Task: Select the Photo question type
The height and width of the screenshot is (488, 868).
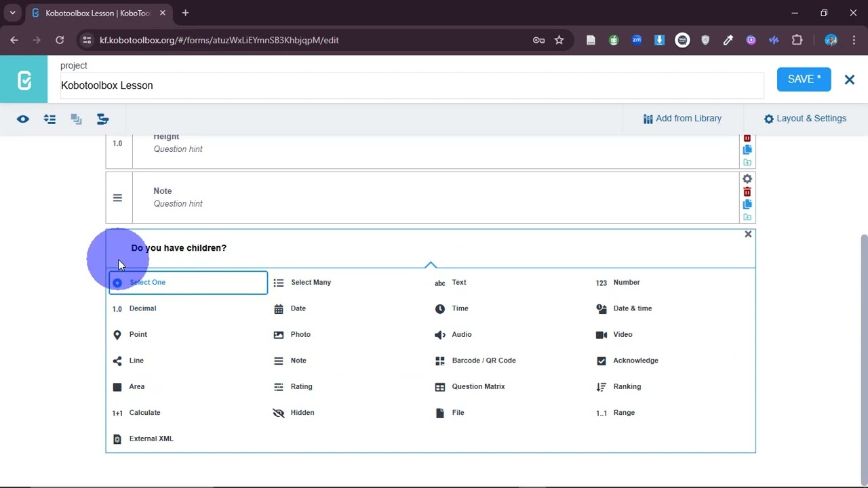Action: (292, 335)
